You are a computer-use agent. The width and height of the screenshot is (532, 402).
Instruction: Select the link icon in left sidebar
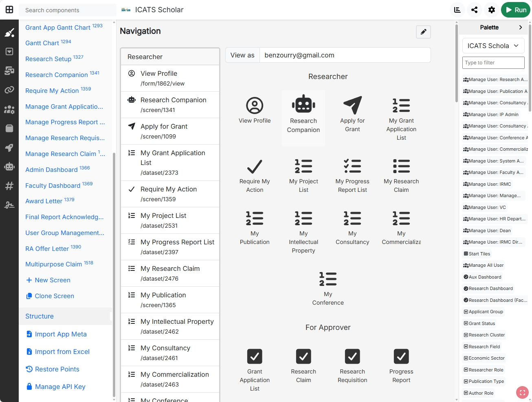(9, 90)
